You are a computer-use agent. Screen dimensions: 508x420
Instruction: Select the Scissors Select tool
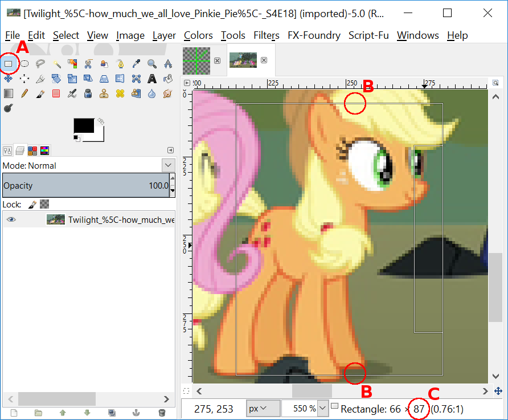pyautogui.click(x=88, y=63)
